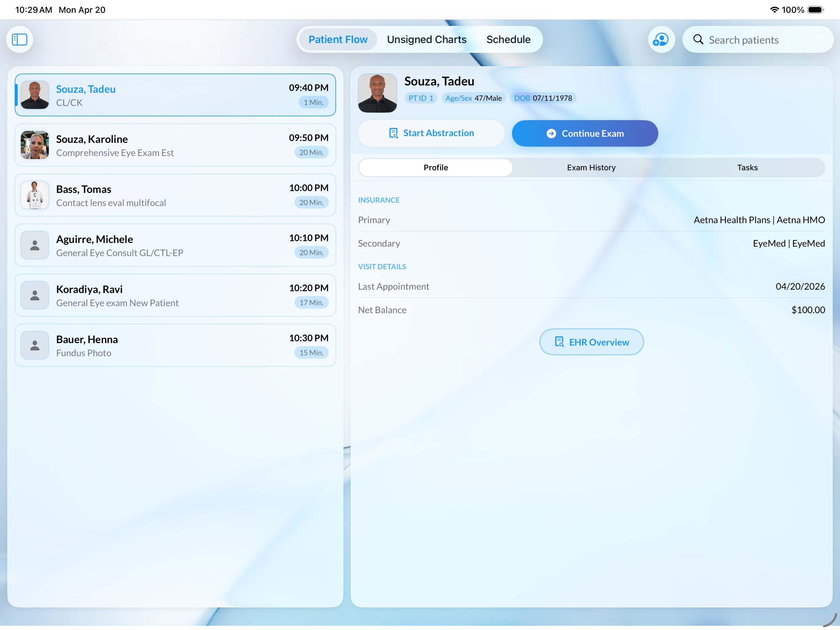Viewport: 840px width, 630px height.
Task: Click Fundus Photo visit type
Action: 84,353
